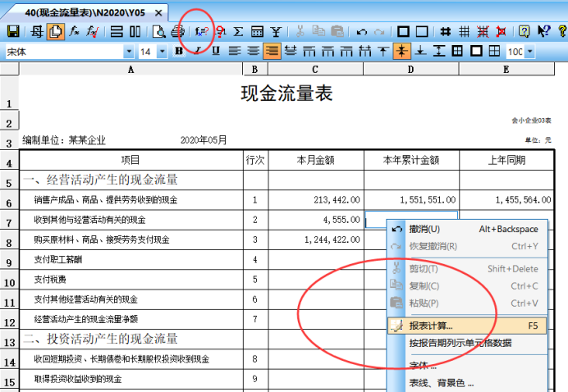This screenshot has width=568, height=392.
Task: Click the undo arrow in the toolbar
Action: tap(362, 32)
